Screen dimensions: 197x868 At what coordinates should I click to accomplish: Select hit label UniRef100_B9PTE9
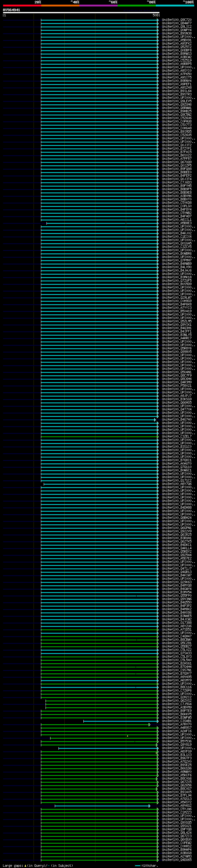point(176,711)
